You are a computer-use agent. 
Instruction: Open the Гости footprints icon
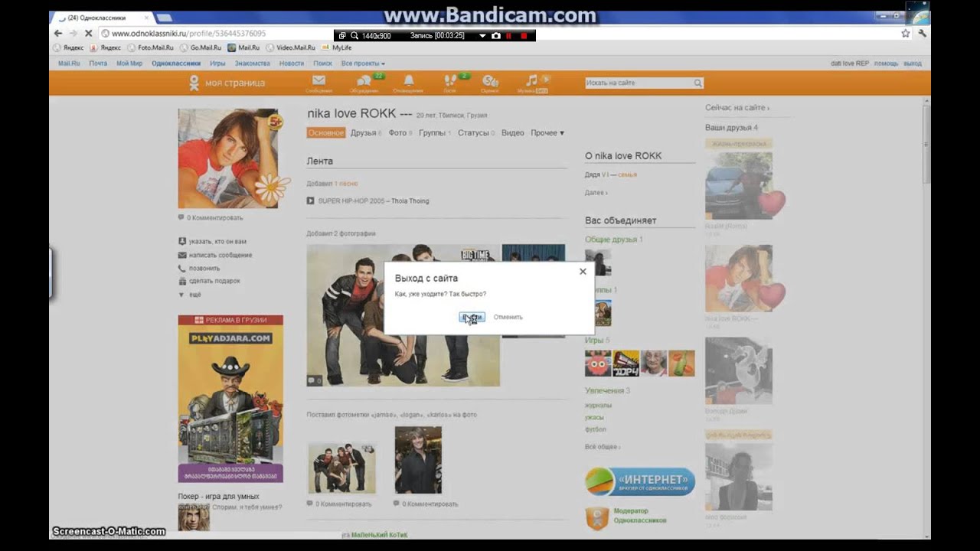[450, 80]
